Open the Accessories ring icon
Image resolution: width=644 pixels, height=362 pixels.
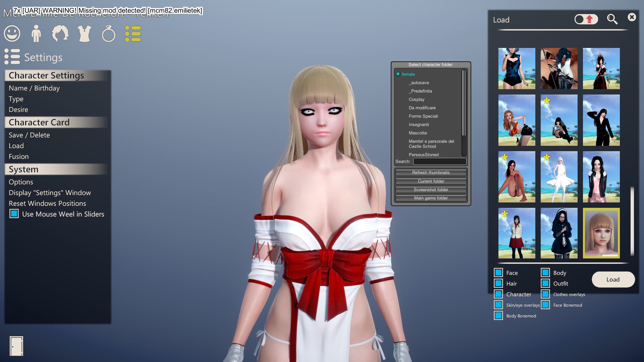[108, 34]
